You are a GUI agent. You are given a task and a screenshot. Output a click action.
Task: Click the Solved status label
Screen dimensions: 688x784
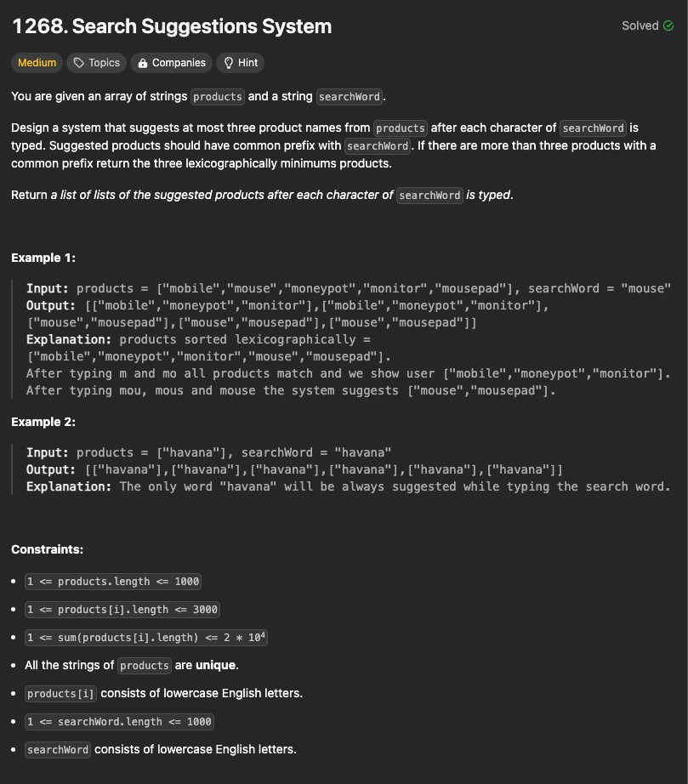click(x=640, y=26)
